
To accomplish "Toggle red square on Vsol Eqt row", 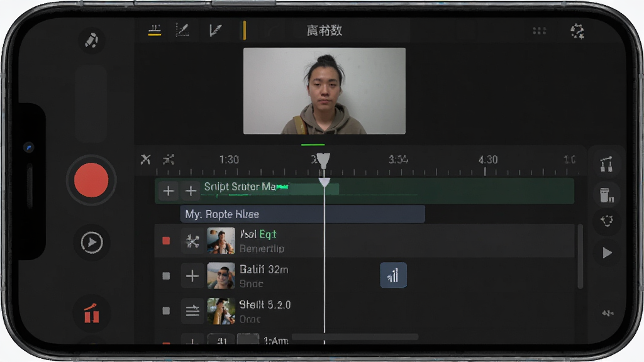I will point(166,241).
